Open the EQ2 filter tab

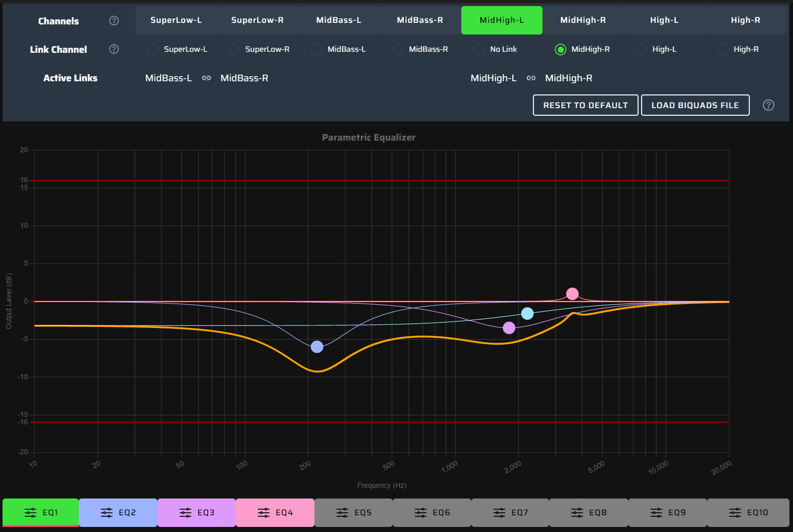click(x=118, y=513)
